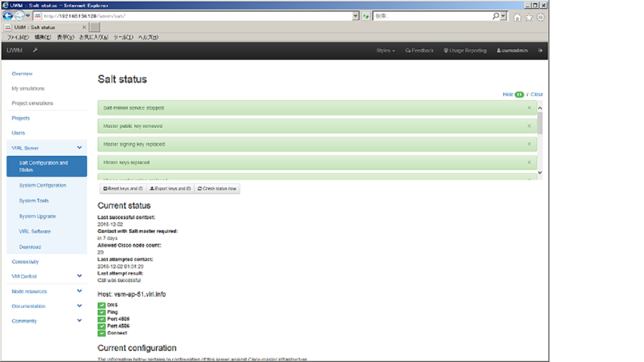Viewport: 644px width, 362px height.
Task: Go back with the browser back arrow
Action: click(x=8, y=16)
